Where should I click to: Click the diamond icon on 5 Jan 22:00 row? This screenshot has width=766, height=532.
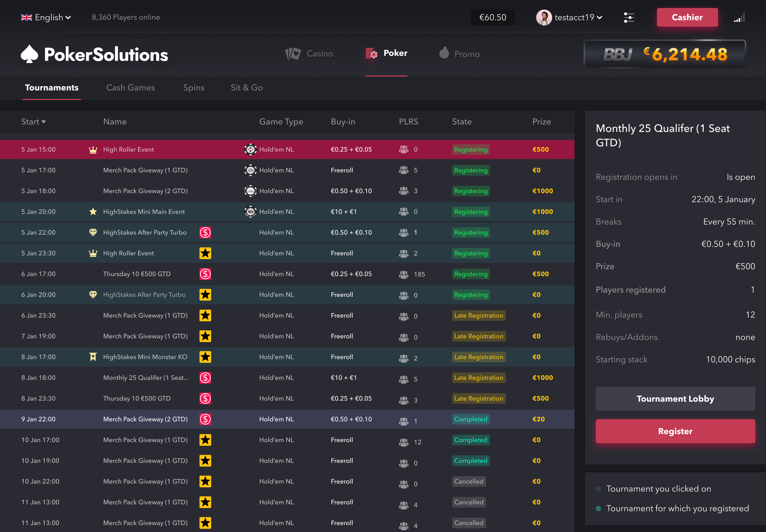tap(93, 232)
